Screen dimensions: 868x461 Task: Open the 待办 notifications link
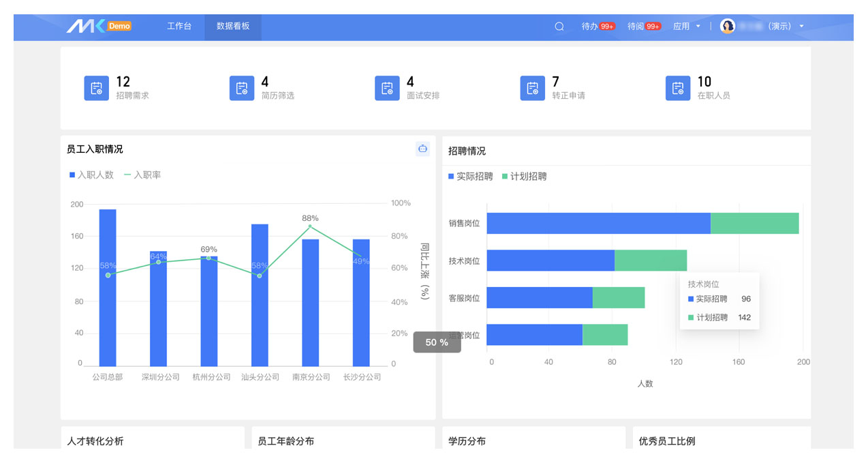[x=598, y=27]
